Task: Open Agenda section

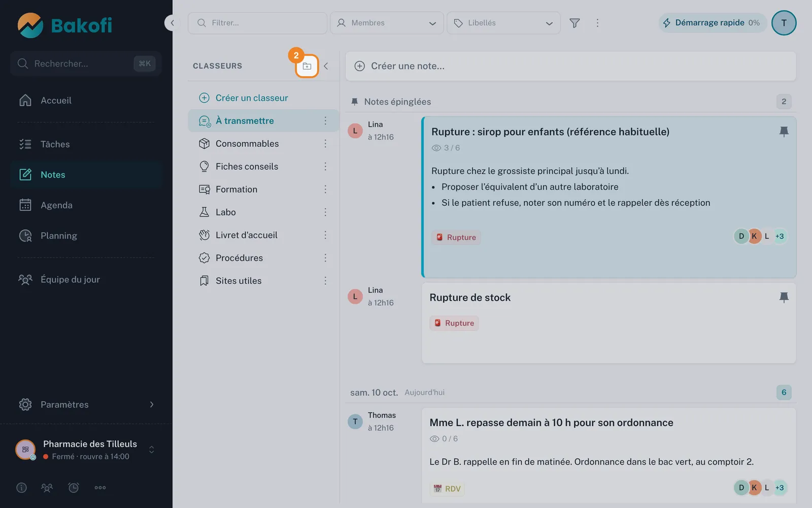Action: (x=86, y=205)
